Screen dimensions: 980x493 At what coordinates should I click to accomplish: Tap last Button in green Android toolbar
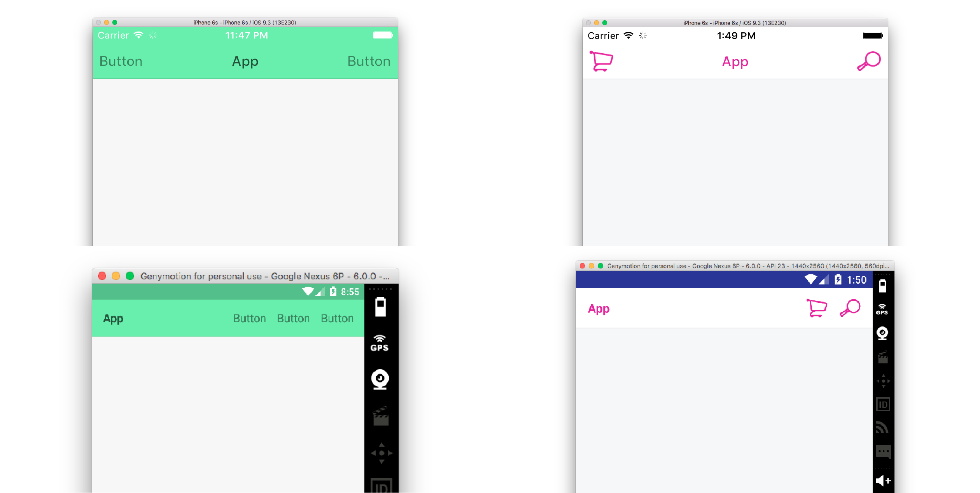click(337, 318)
